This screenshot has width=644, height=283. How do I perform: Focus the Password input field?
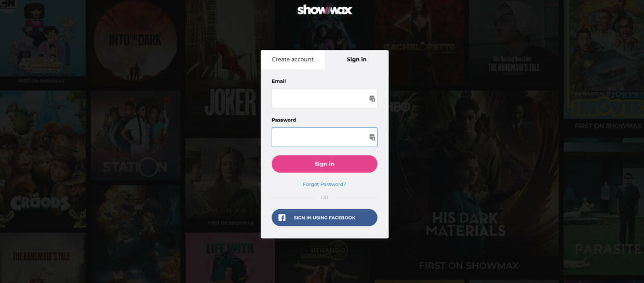324,137
